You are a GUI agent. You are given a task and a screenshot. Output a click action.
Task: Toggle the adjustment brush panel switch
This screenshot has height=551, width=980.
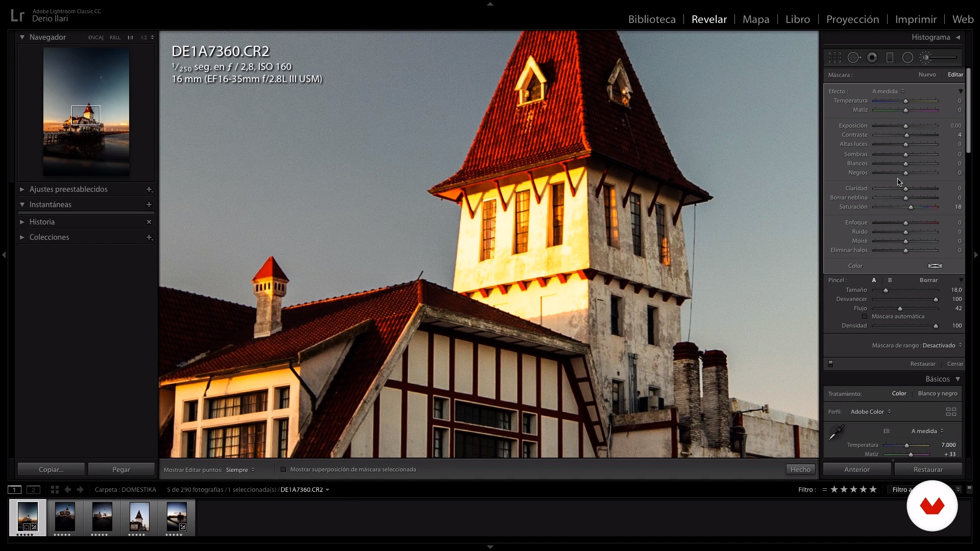[830, 364]
